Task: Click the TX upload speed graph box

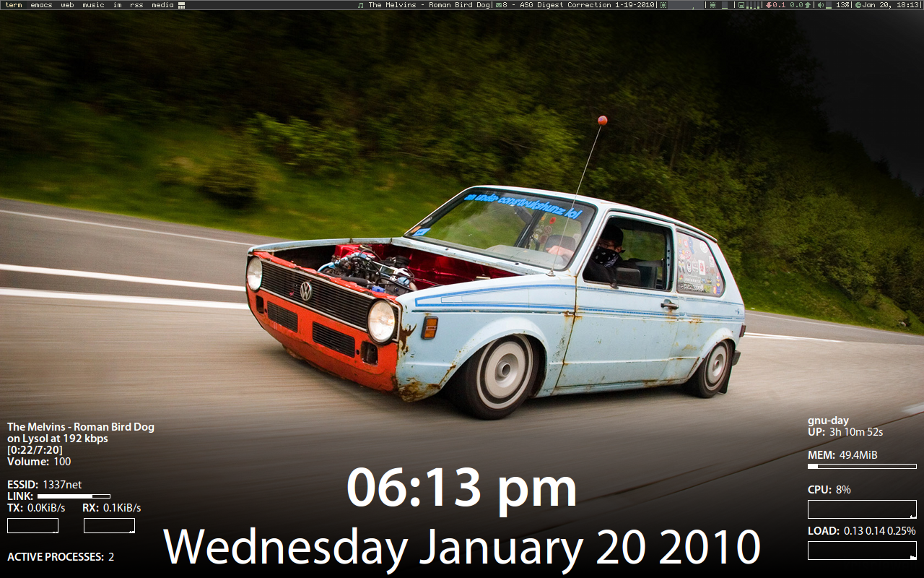Action: (x=32, y=526)
